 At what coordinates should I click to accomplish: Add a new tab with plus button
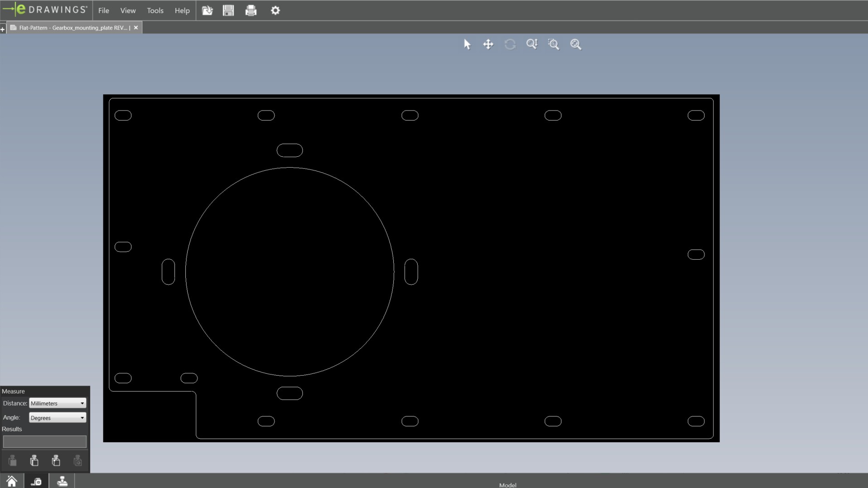tap(3, 29)
